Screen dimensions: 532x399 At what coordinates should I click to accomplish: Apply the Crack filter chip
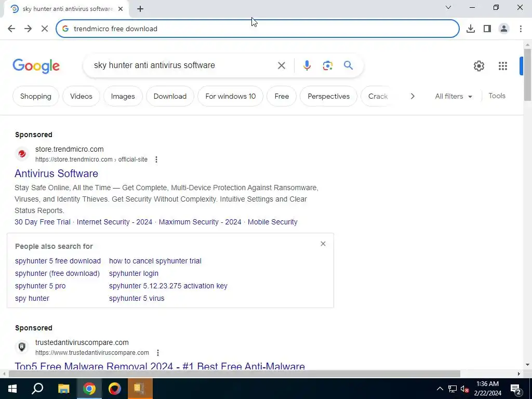pos(377,96)
